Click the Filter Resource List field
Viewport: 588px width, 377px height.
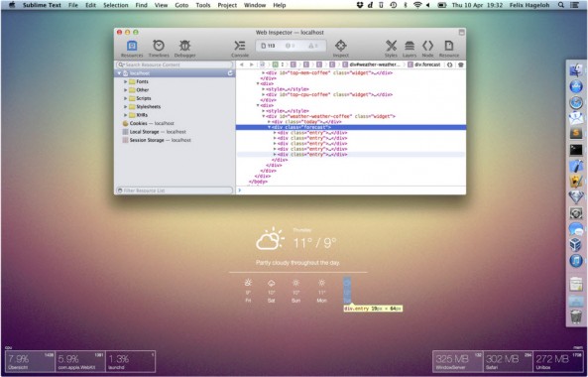click(175, 190)
